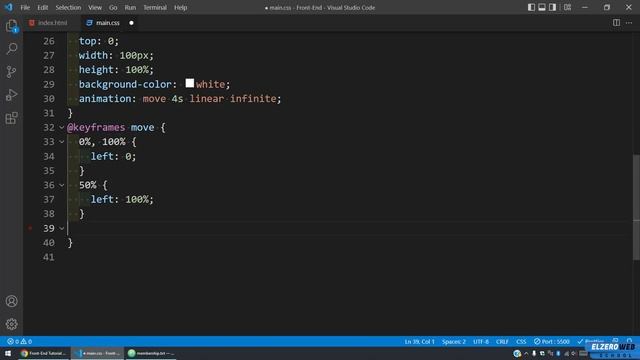Open Windows Start menu
This screenshot has height=360, width=640.
8,353
